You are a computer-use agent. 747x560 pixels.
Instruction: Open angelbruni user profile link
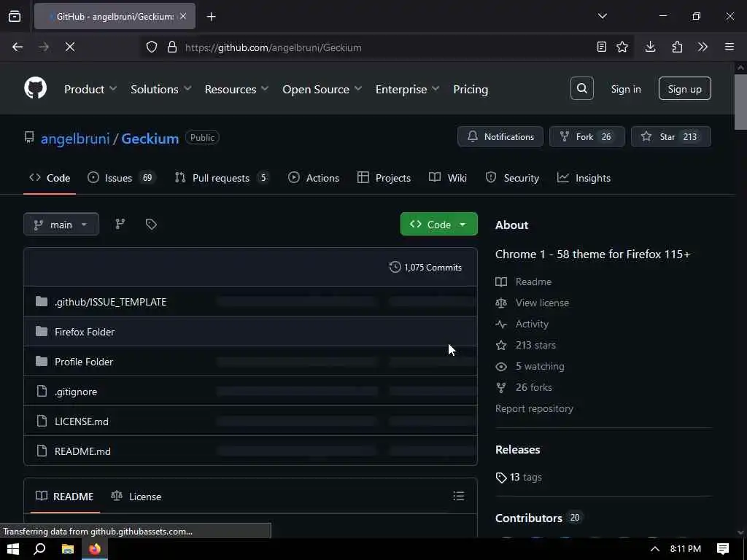click(x=75, y=139)
